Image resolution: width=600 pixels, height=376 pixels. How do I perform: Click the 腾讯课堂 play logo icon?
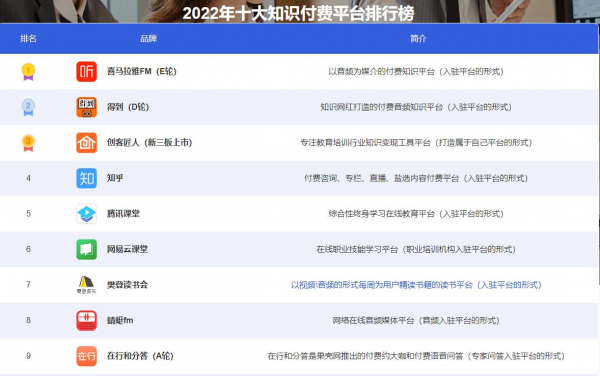tap(86, 214)
